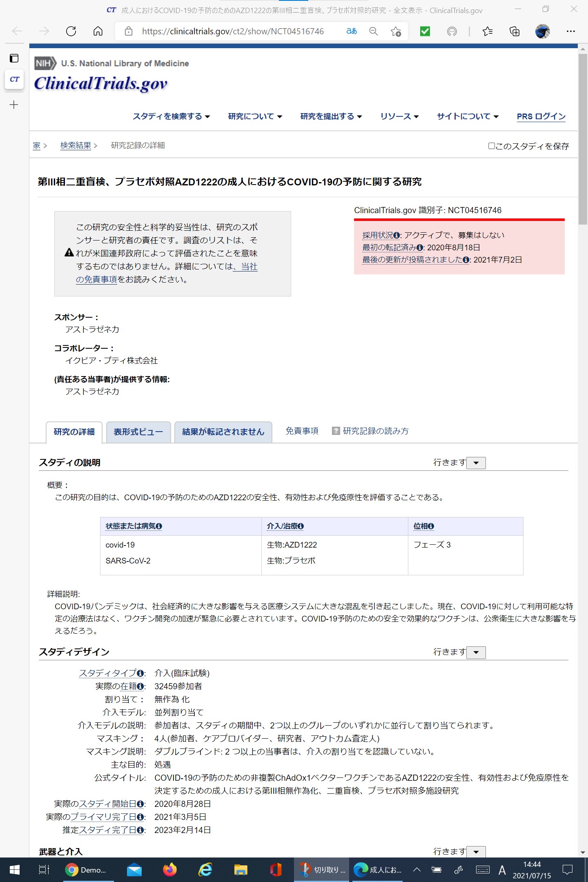Open the 結果が転記されません tab
The width and height of the screenshot is (588, 882).
coord(223,432)
